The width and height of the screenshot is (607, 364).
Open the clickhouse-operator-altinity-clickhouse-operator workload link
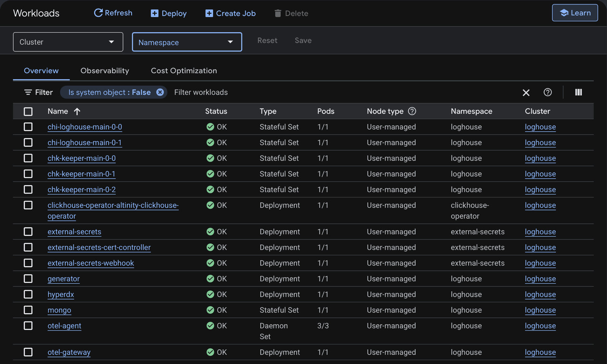[x=113, y=210]
